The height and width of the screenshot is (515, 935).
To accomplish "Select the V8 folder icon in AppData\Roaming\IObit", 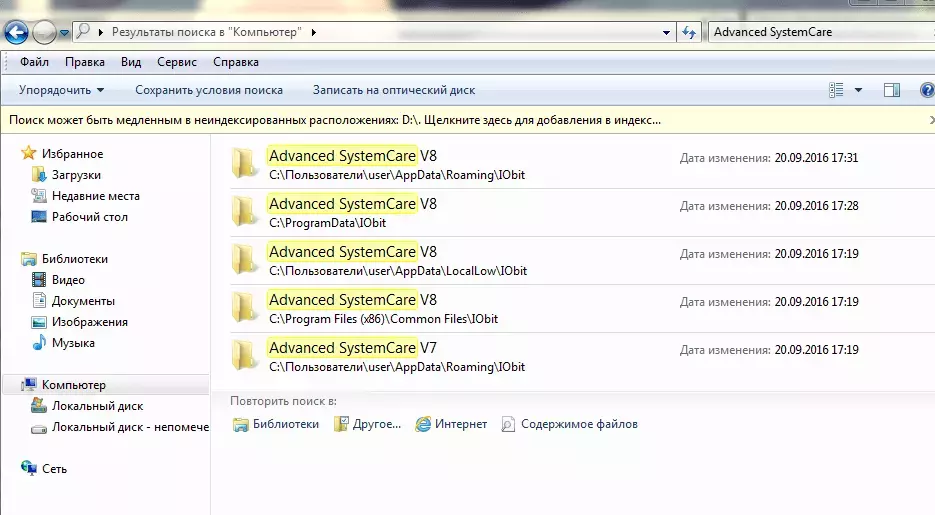I will 244,163.
